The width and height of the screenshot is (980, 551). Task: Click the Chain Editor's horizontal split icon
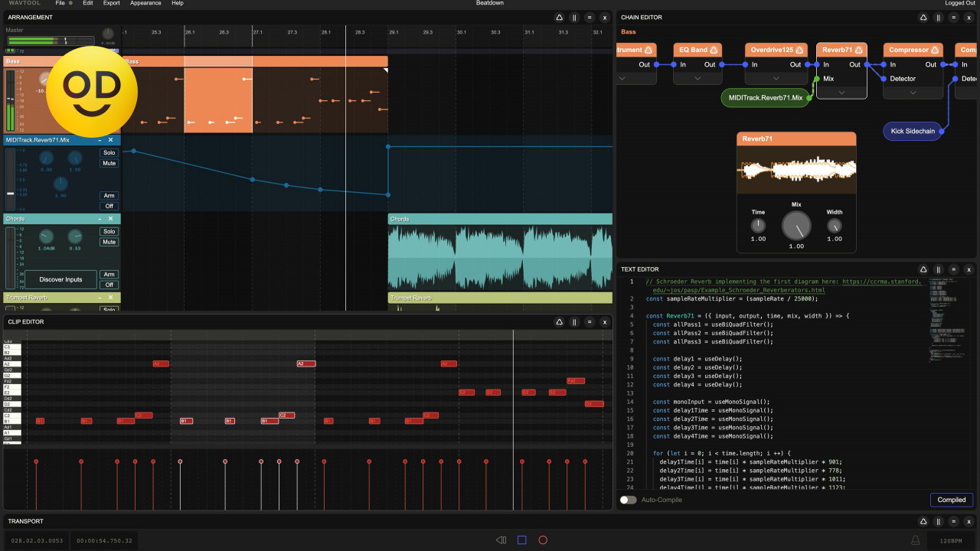click(x=954, y=17)
